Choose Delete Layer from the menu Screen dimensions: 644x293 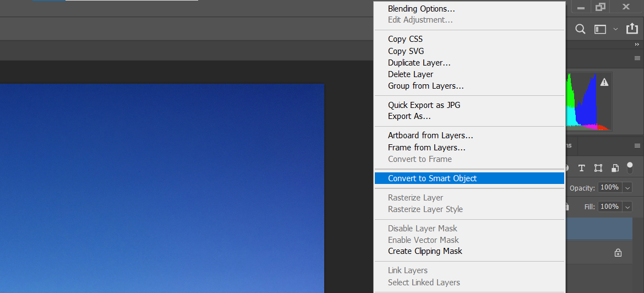click(x=410, y=74)
